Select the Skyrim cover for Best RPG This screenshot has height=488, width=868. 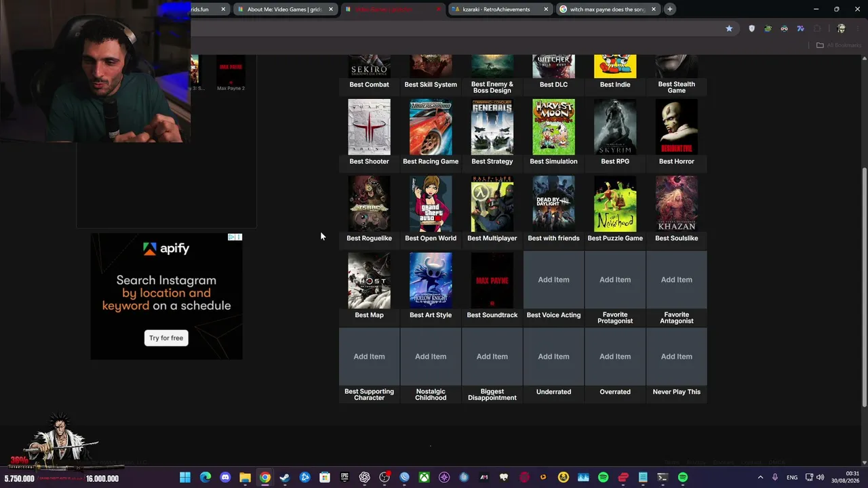pos(615,127)
